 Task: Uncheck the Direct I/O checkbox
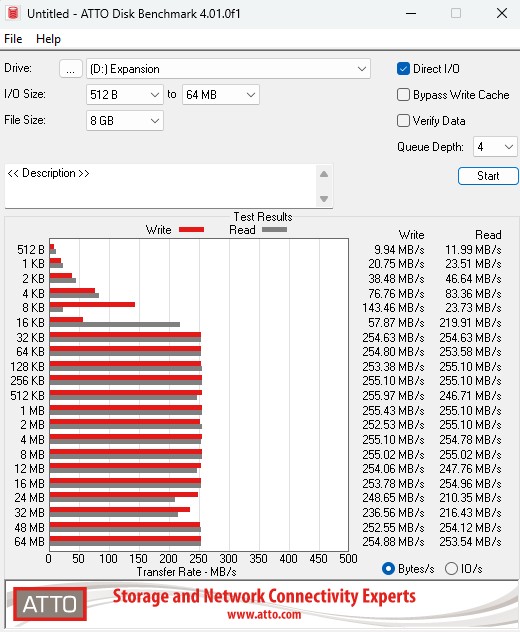click(x=403, y=69)
